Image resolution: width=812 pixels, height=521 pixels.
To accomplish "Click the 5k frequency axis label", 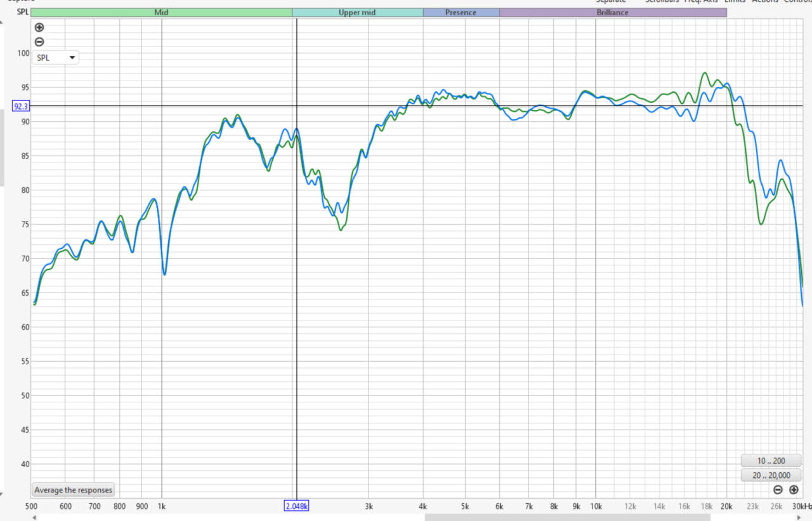I will tap(465, 506).
